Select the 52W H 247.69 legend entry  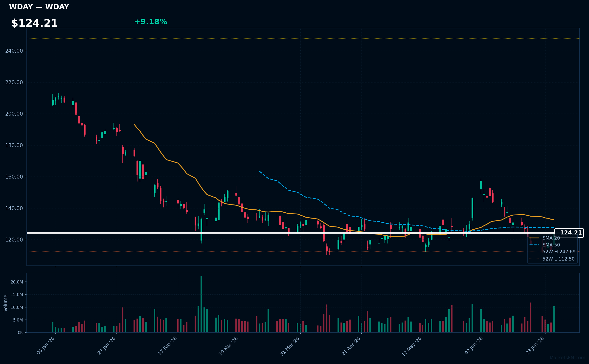(x=552, y=252)
